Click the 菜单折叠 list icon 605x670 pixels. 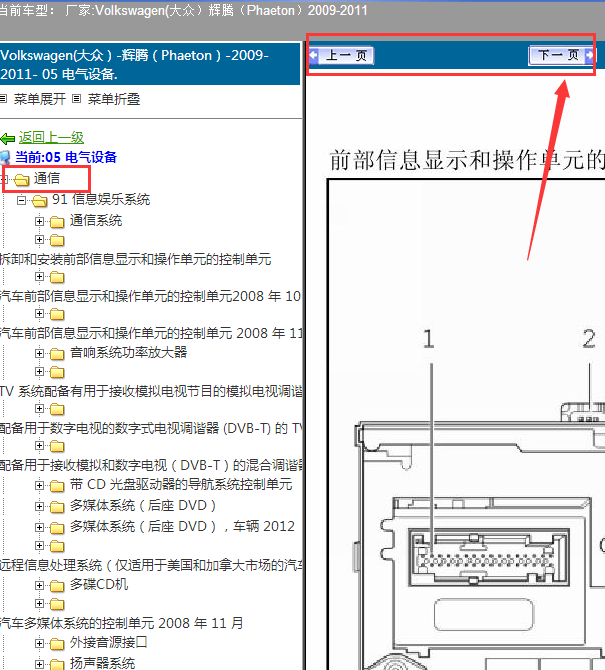[x=76, y=99]
